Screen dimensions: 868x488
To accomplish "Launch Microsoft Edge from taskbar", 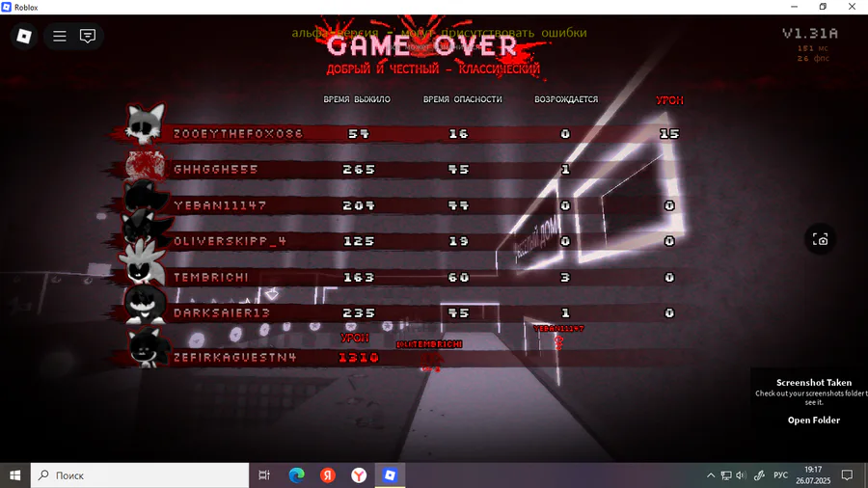I will click(x=297, y=475).
